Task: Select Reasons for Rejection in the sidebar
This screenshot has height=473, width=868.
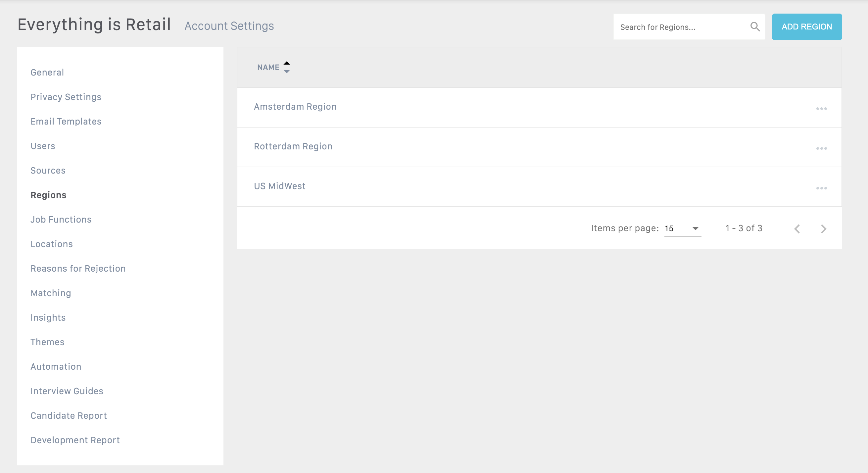Action: point(78,269)
